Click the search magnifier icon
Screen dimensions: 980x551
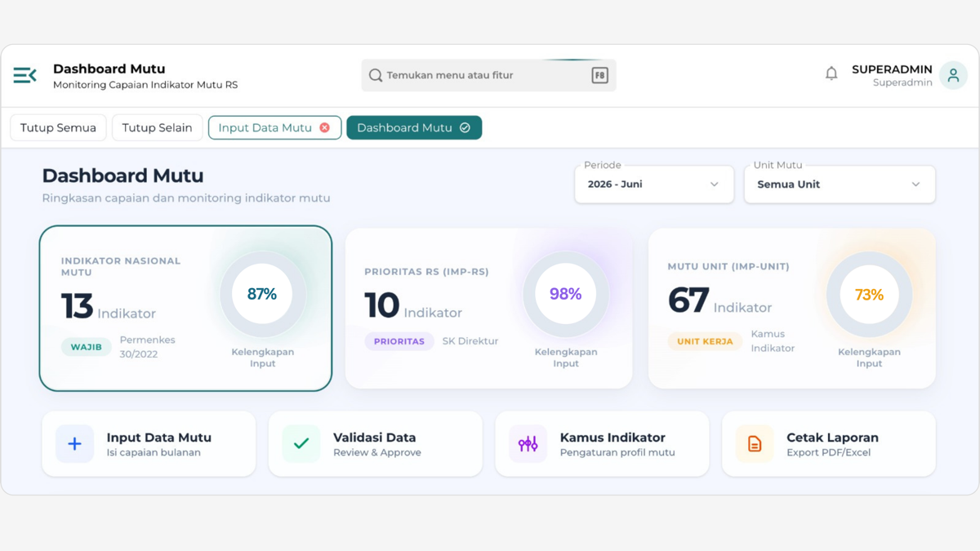pos(376,75)
